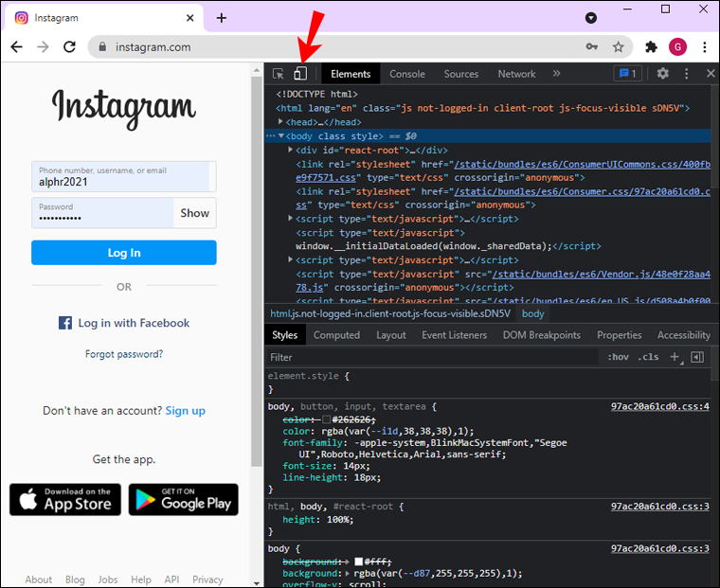
Task: Click the Styles Filter input box
Action: click(433, 357)
